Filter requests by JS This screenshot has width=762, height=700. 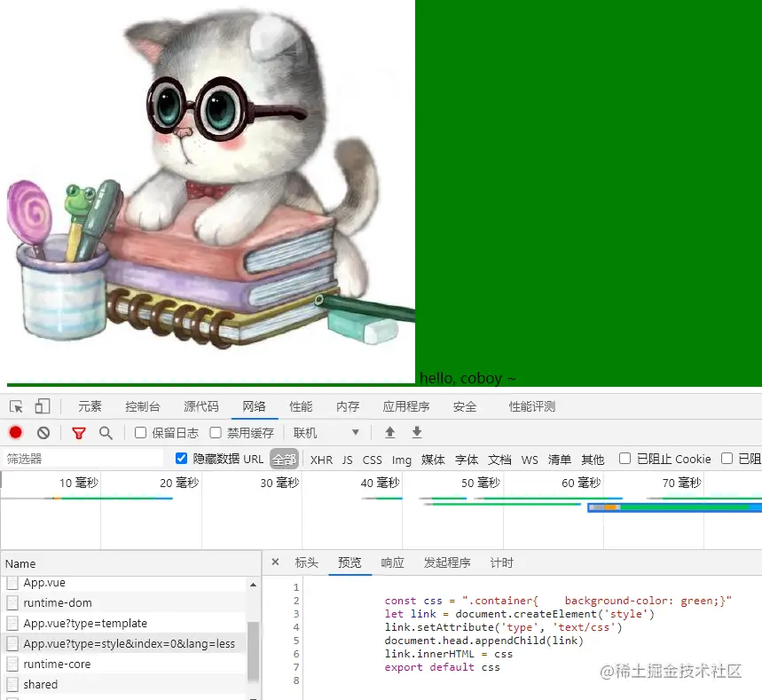tap(347, 460)
